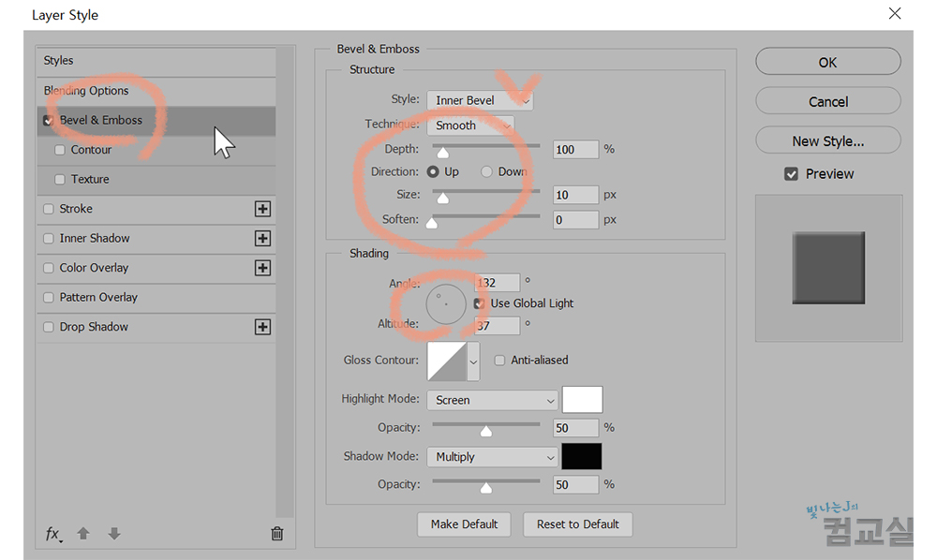The image size is (937, 560).
Task: Move effect down with the down arrow
Action: coord(114,533)
